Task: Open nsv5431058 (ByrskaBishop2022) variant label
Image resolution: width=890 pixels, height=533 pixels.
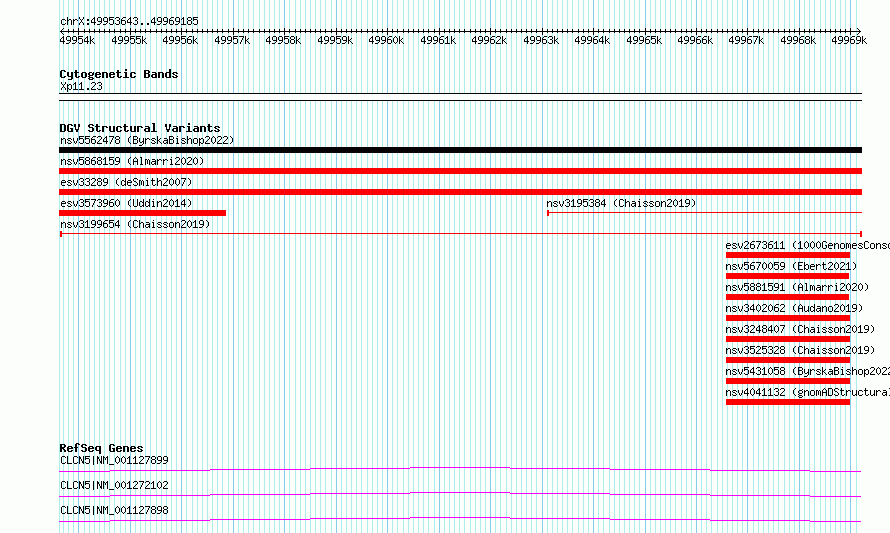Action: click(807, 371)
